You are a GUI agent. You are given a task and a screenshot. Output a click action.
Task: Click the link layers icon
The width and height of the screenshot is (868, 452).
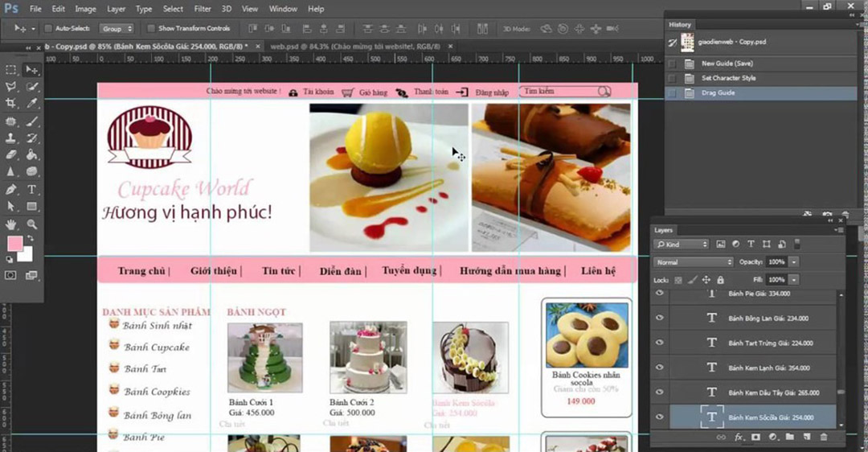pos(721,437)
